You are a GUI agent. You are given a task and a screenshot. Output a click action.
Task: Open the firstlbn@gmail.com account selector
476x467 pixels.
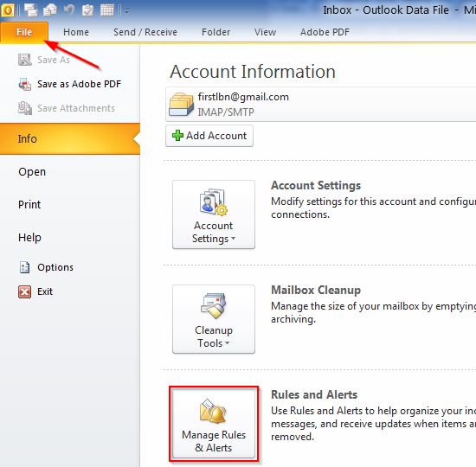click(320, 105)
